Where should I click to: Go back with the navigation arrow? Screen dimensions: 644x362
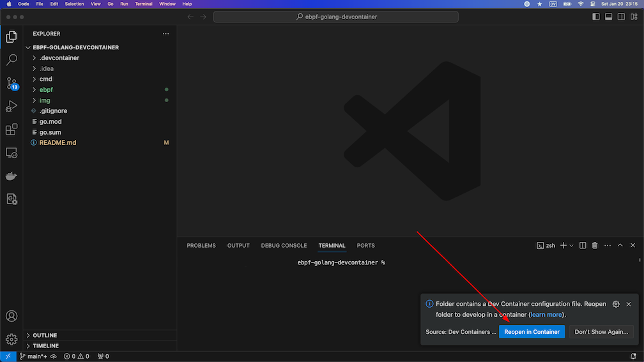tap(190, 17)
